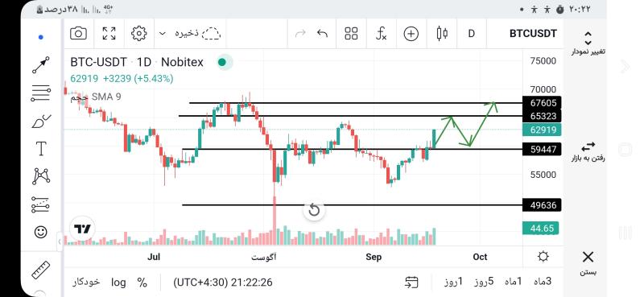Open the indicators fx menu
Image resolution: width=644 pixels, height=297 pixels.
[x=381, y=33]
